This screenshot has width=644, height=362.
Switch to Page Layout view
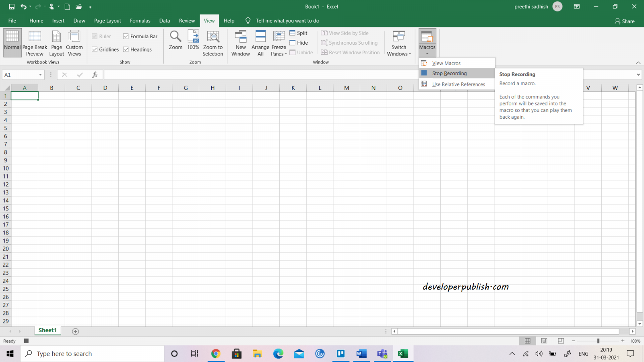[56, 42]
